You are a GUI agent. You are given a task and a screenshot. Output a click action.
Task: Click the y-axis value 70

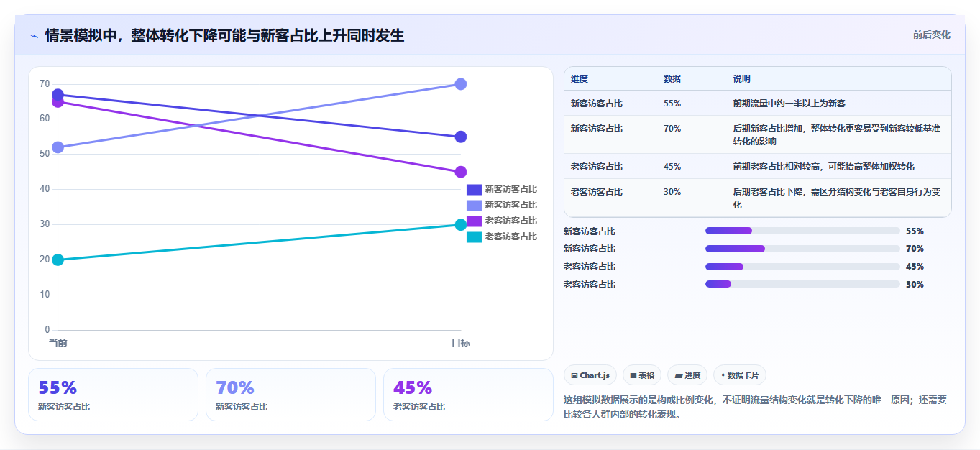pos(45,84)
